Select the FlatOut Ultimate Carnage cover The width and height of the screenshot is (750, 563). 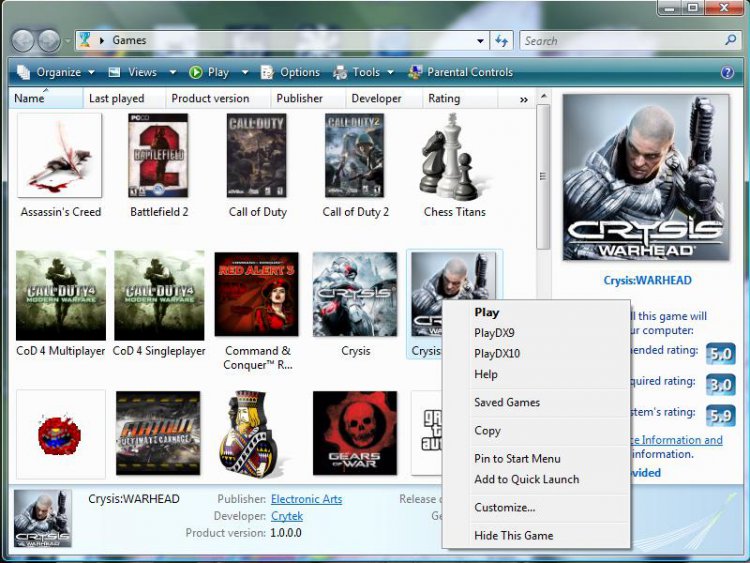point(158,433)
